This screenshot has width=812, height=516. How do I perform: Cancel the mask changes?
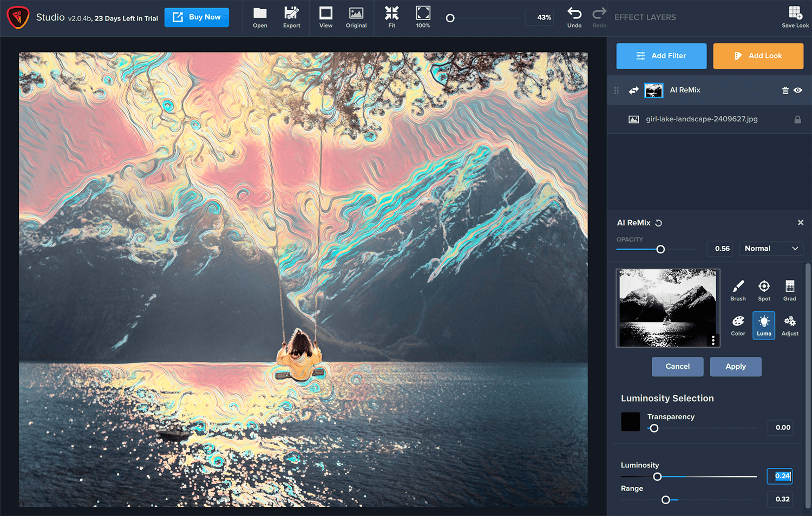[677, 367]
